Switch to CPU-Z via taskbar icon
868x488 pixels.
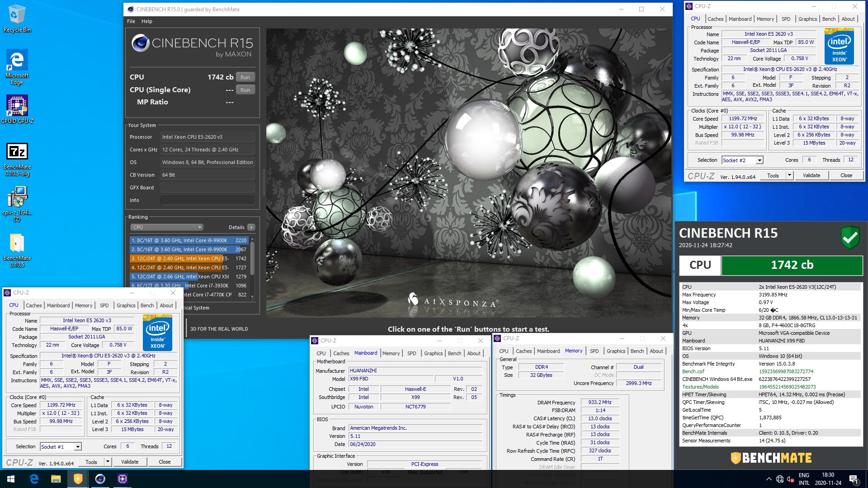tap(122, 479)
